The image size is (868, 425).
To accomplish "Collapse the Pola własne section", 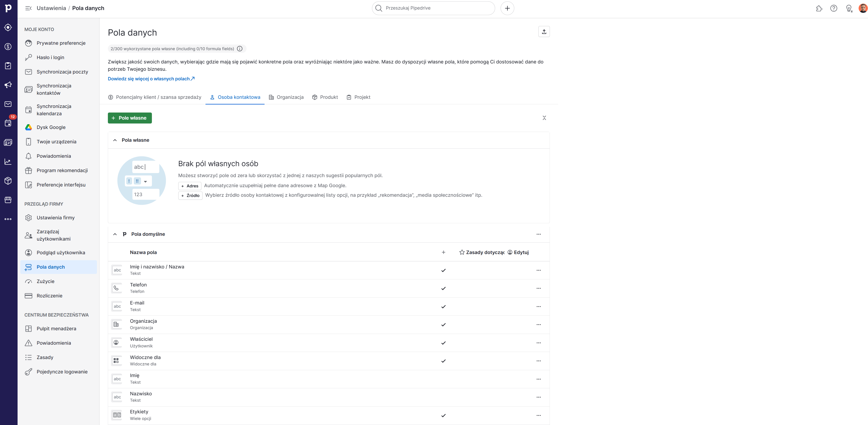I will click(x=115, y=140).
